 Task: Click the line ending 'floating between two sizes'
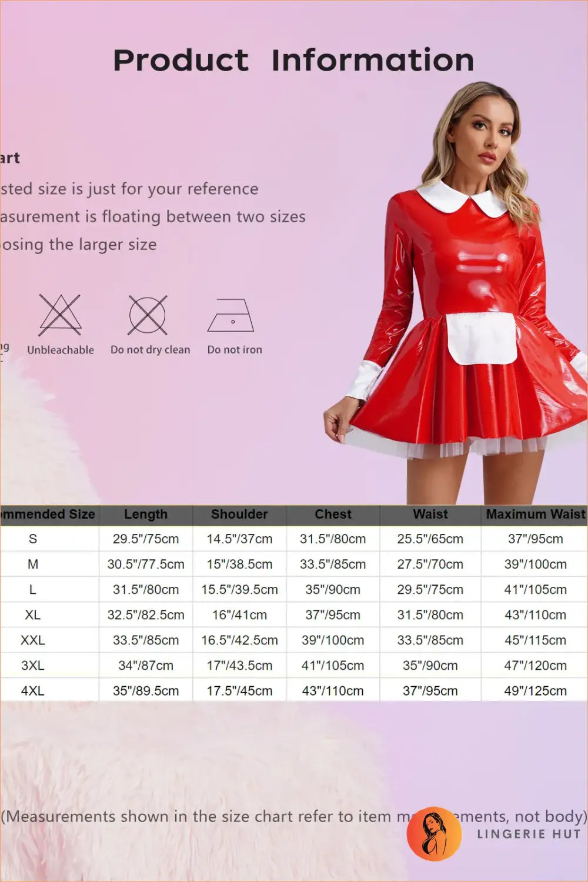pos(153,216)
